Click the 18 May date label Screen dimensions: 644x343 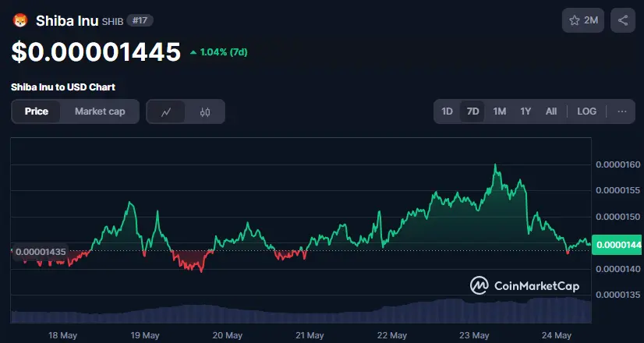click(x=63, y=336)
